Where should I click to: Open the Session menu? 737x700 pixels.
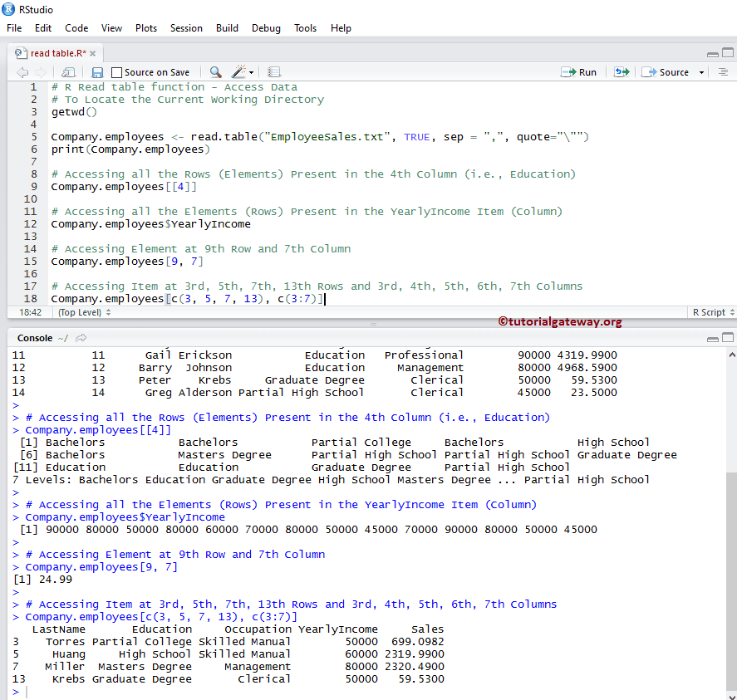tap(186, 27)
